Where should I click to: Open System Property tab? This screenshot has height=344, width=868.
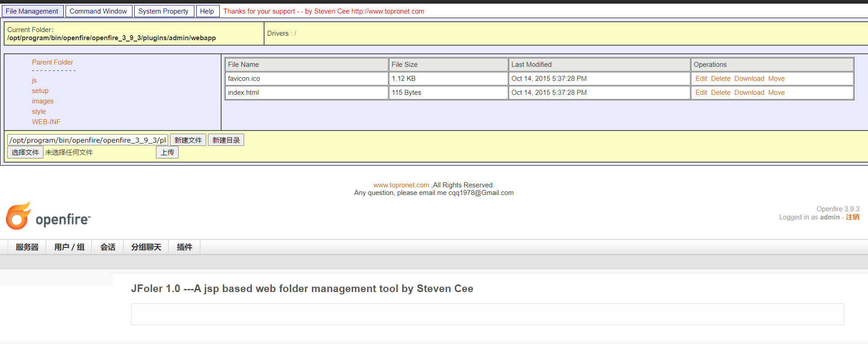(164, 11)
